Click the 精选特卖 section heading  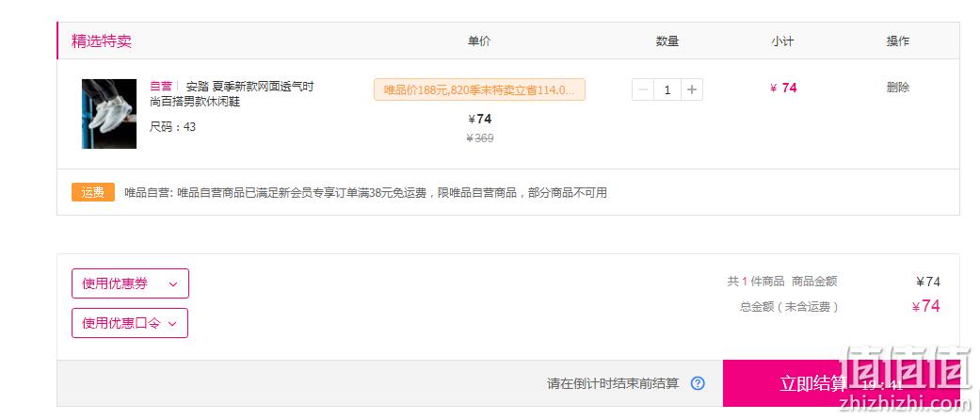[x=102, y=41]
